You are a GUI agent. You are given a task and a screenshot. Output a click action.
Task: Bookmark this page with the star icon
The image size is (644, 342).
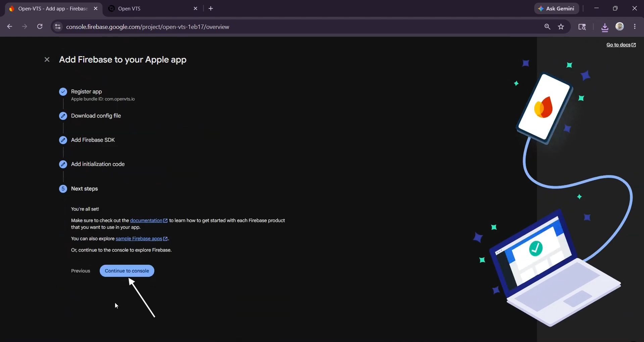(x=561, y=27)
